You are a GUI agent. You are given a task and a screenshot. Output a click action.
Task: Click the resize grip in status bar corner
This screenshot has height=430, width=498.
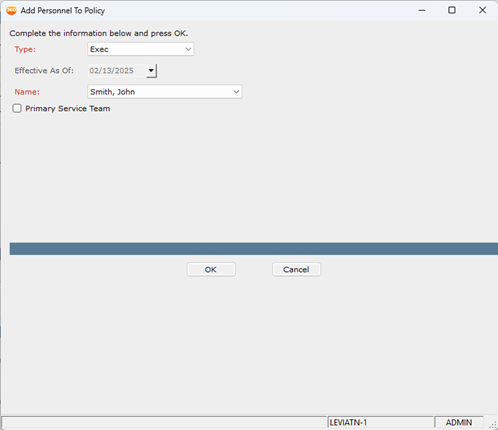tap(492, 425)
